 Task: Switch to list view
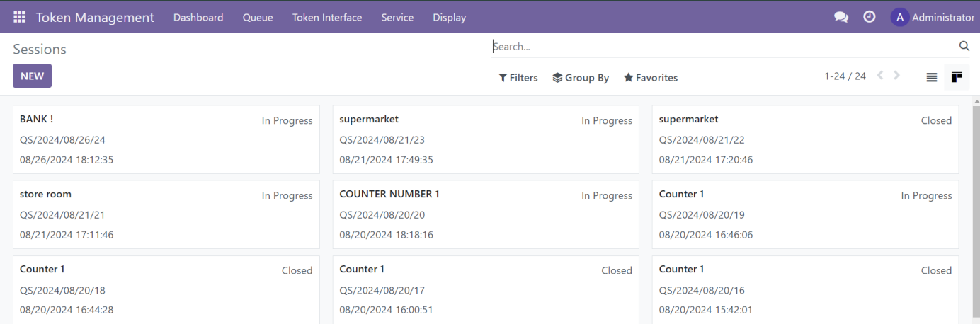click(932, 77)
